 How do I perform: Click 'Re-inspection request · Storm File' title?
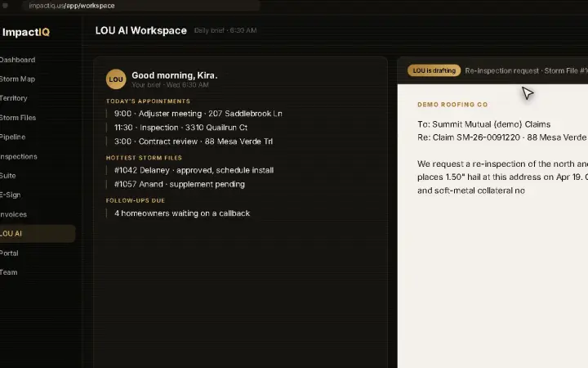pos(526,70)
